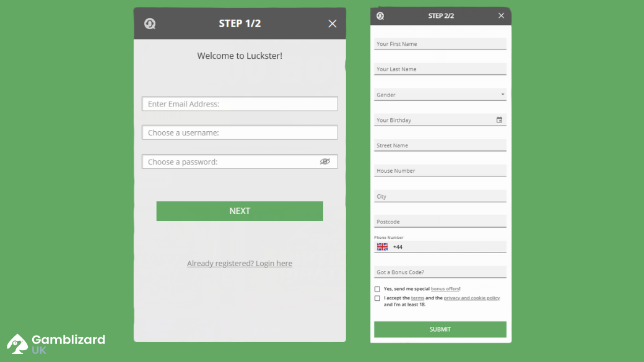Focus the House Number field
The width and height of the screenshot is (644, 362).
point(440,171)
